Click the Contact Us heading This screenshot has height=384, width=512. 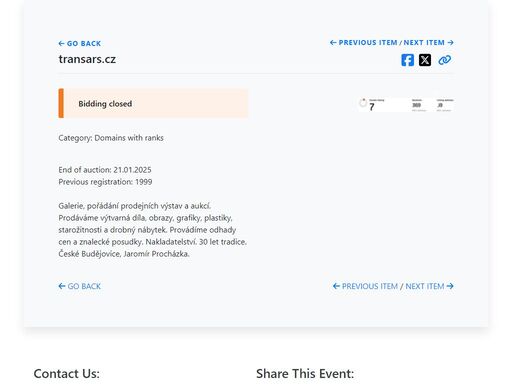click(67, 374)
